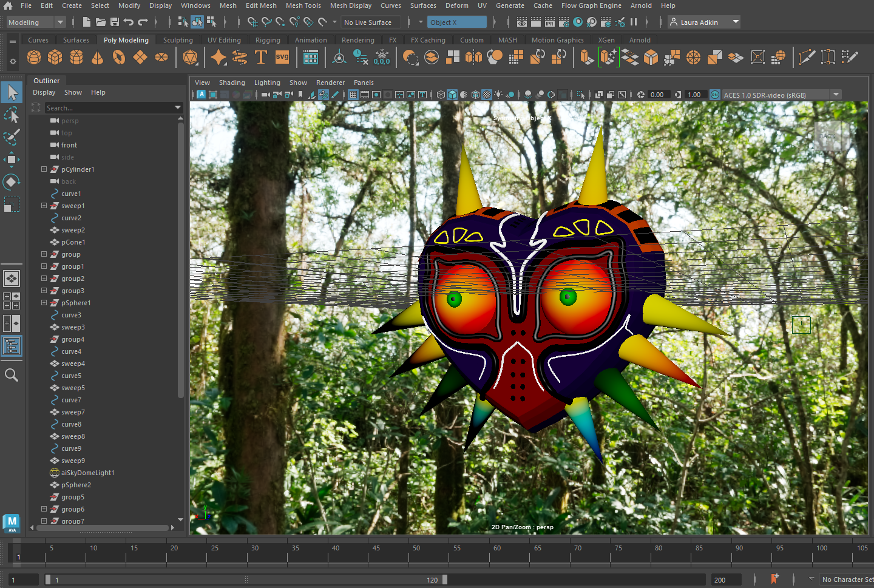
Task: Create a polygon plane from the shelf
Action: point(140,58)
